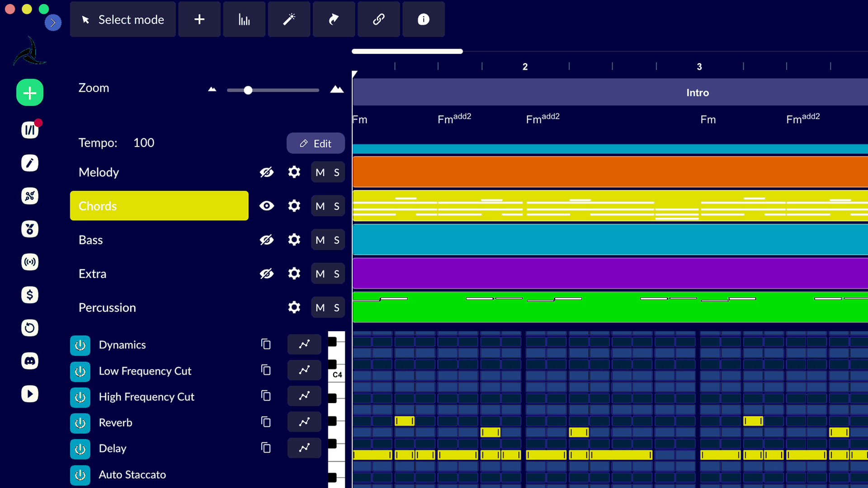Open Dynamics automation curve button
The width and height of the screenshot is (868, 488).
click(x=304, y=344)
